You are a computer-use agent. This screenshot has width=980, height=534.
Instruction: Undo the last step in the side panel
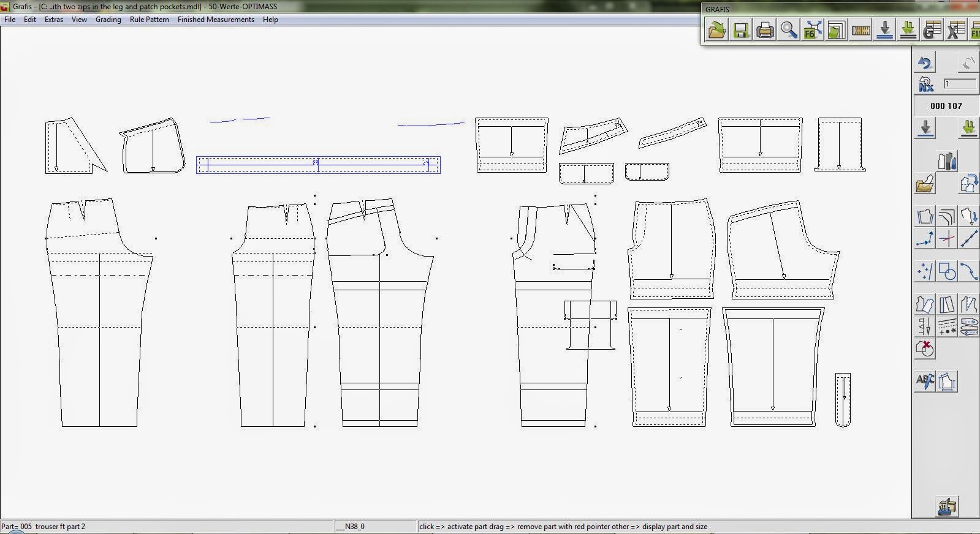coord(925,62)
